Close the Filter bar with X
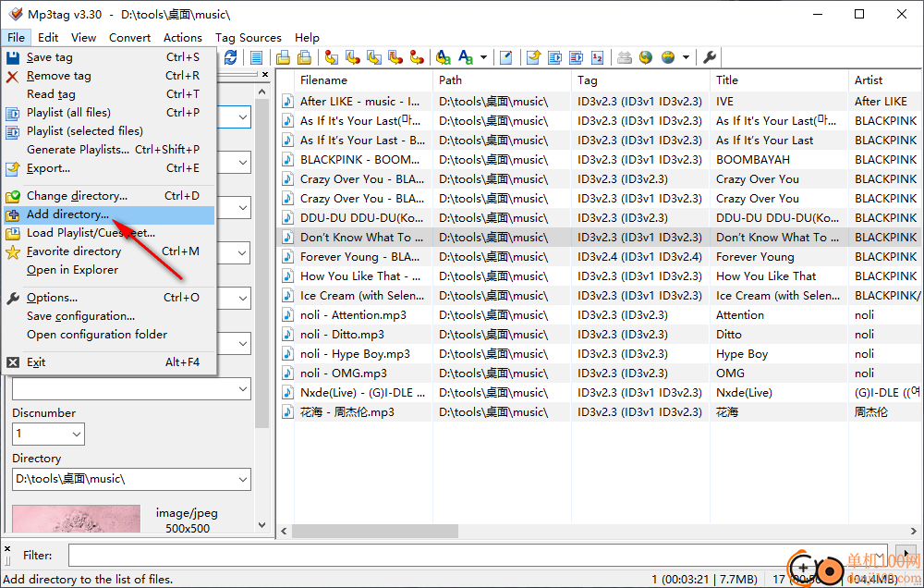Screen dimensions: 924x588 coord(7,548)
